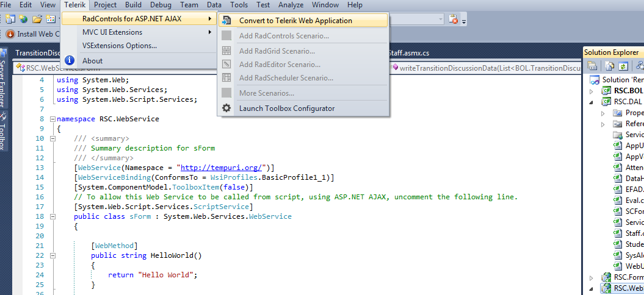Switch to the Staff.asmx.cs document tab
644x295 pixels.
pos(408,53)
